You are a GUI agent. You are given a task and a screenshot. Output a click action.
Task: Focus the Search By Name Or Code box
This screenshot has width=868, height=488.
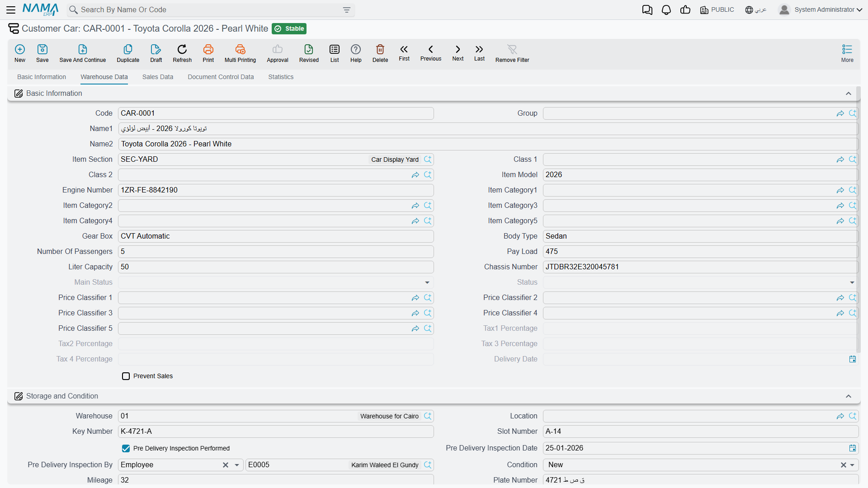tap(211, 10)
